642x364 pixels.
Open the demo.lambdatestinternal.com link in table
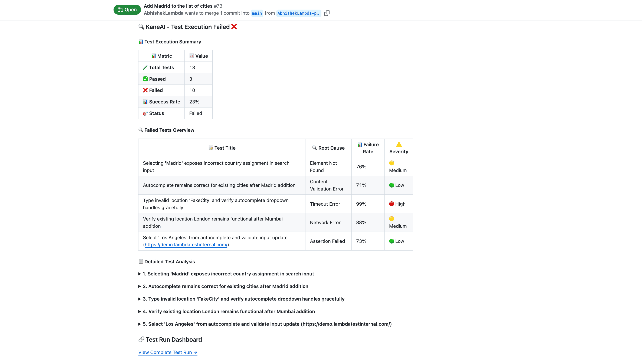(186, 245)
